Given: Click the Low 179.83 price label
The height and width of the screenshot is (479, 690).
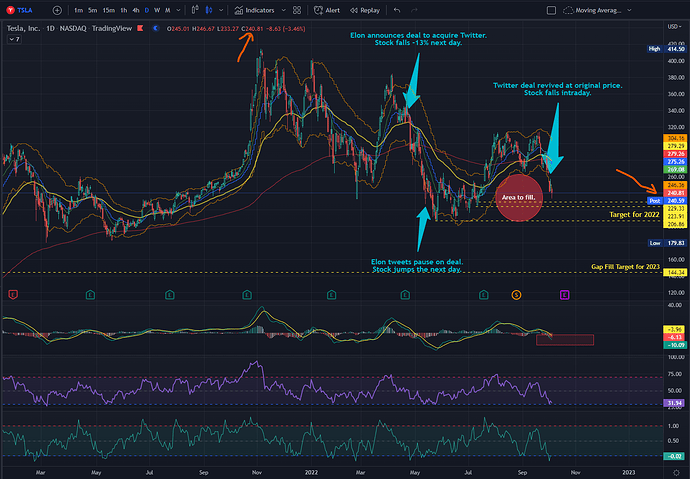Looking at the screenshot, I should (667, 243).
